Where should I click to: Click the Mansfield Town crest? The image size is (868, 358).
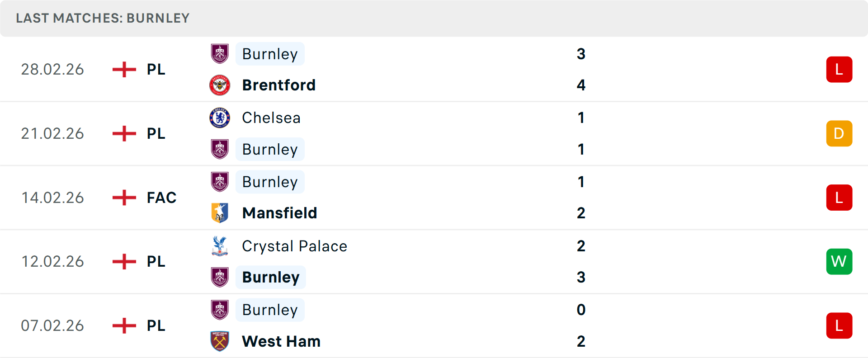click(220, 213)
